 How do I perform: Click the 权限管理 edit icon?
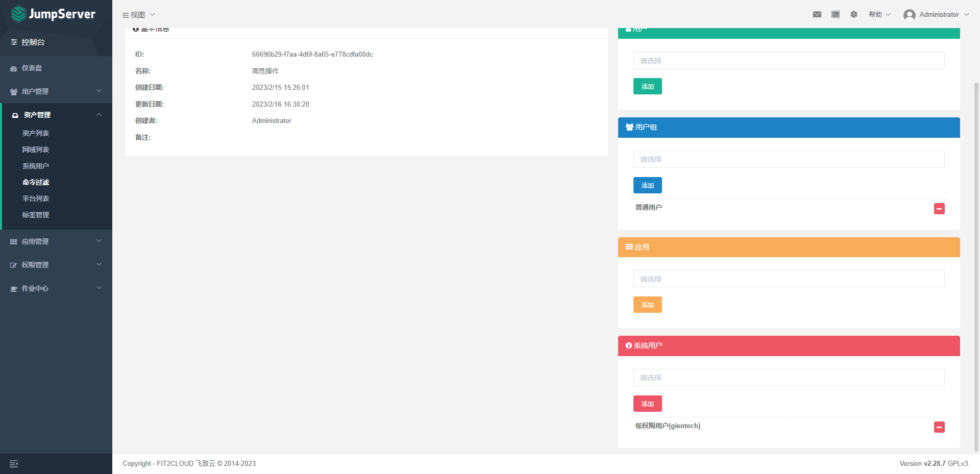tap(14, 265)
